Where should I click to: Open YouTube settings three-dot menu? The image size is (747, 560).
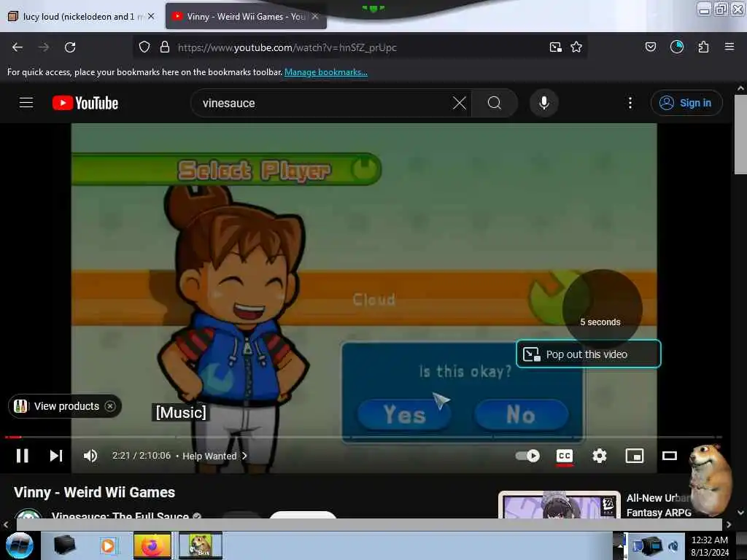pyautogui.click(x=630, y=103)
